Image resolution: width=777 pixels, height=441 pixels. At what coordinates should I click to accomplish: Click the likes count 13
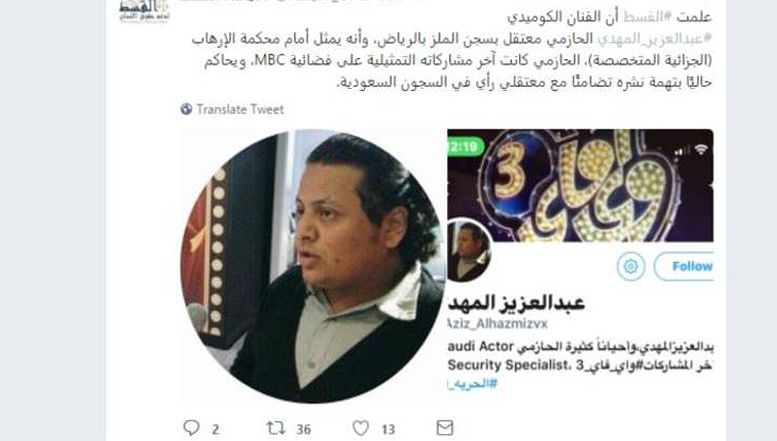point(388,429)
